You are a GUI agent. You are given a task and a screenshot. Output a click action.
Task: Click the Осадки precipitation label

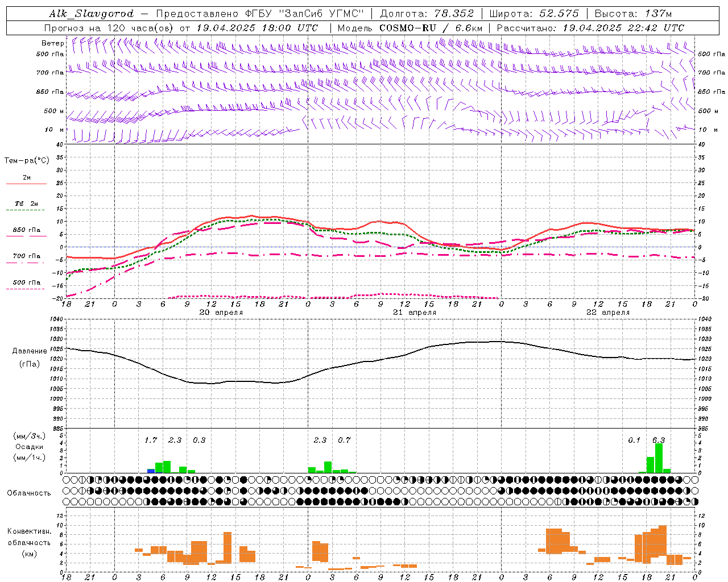[x=29, y=447]
